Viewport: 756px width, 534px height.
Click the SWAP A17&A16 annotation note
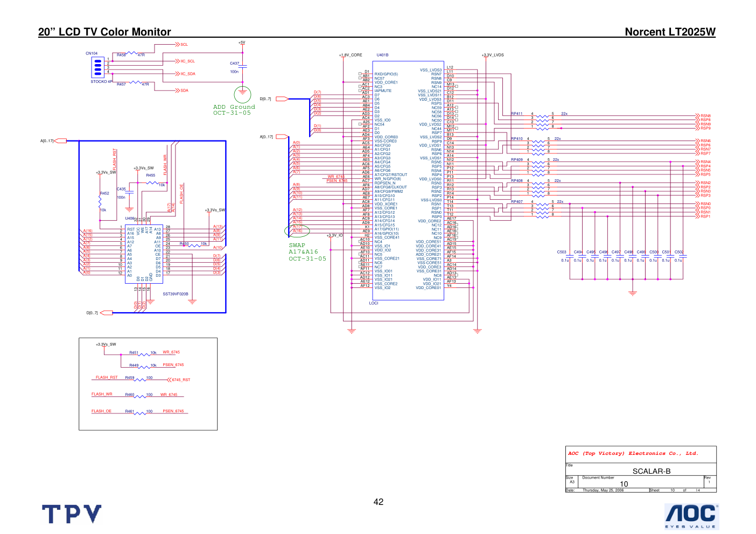[x=307, y=252]
